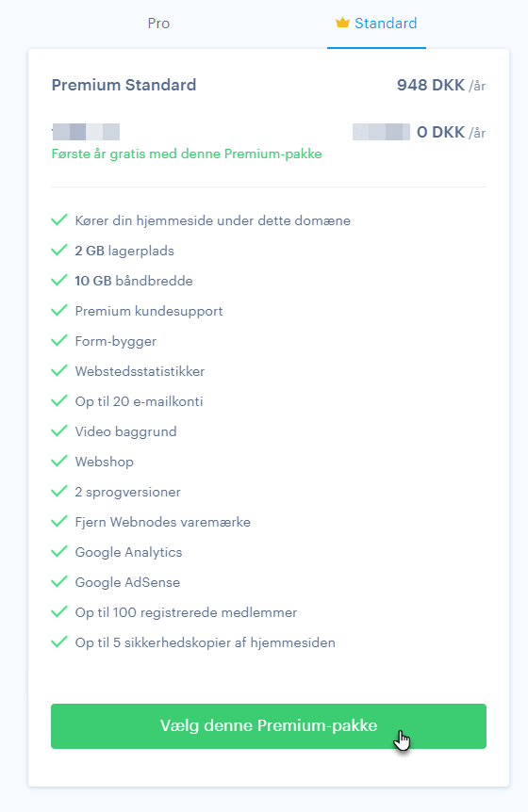Click checkmark beside Form-bygger
The image size is (528, 812).
59,340
